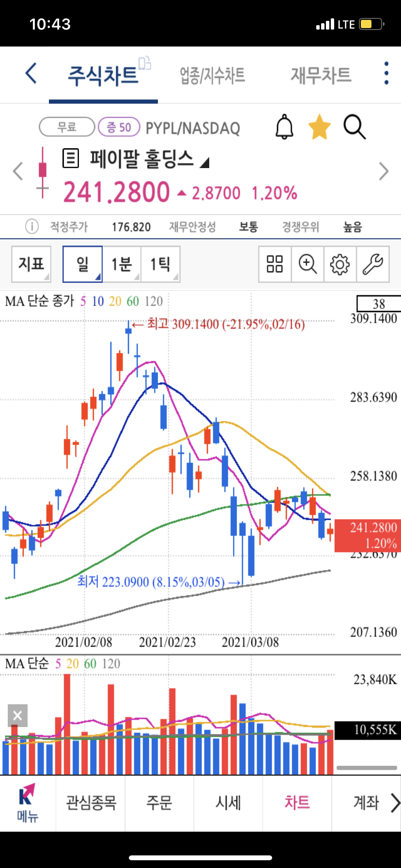
Task: Show more bottom menu items chevron
Action: [395, 803]
